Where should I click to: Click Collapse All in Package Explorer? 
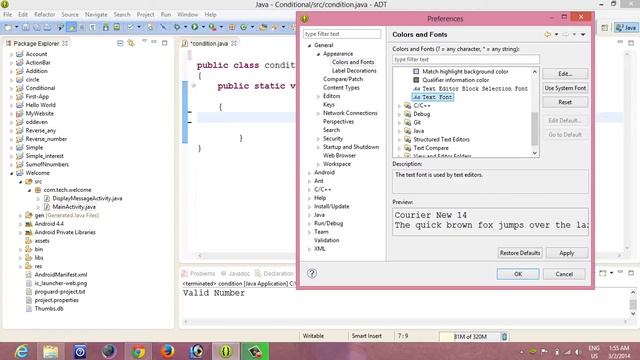120,43
